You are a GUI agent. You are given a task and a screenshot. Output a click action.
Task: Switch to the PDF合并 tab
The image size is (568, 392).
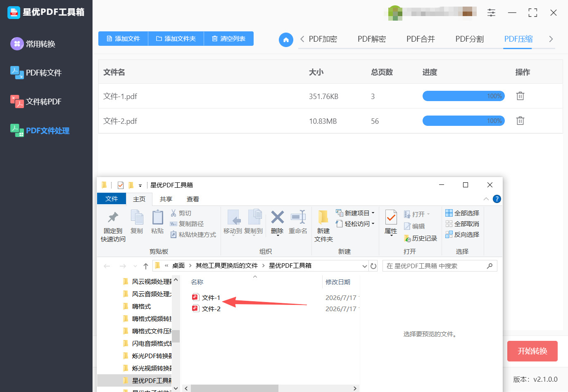click(421, 39)
